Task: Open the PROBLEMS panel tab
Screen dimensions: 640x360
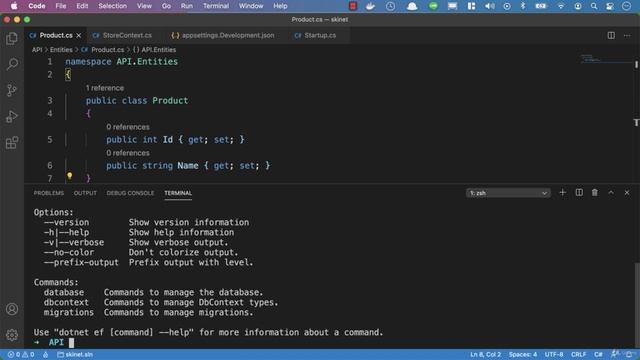Action: 49,193
